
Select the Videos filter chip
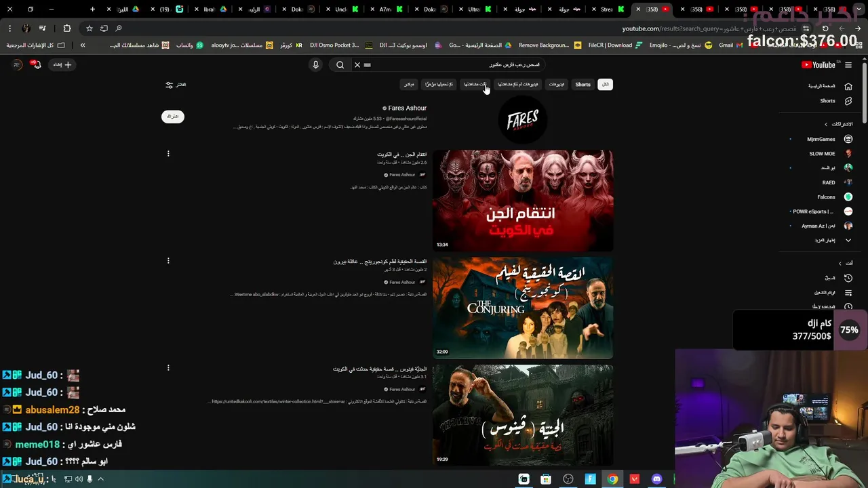pos(556,85)
